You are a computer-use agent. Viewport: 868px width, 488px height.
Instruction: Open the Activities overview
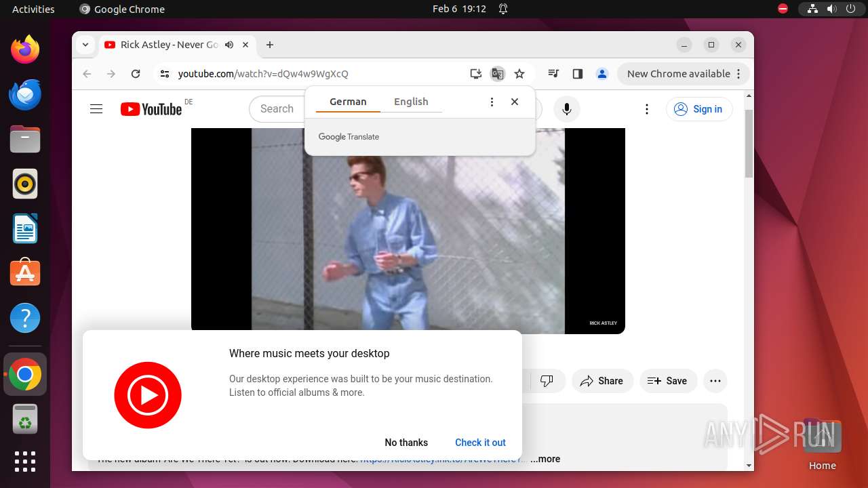pyautogui.click(x=33, y=9)
